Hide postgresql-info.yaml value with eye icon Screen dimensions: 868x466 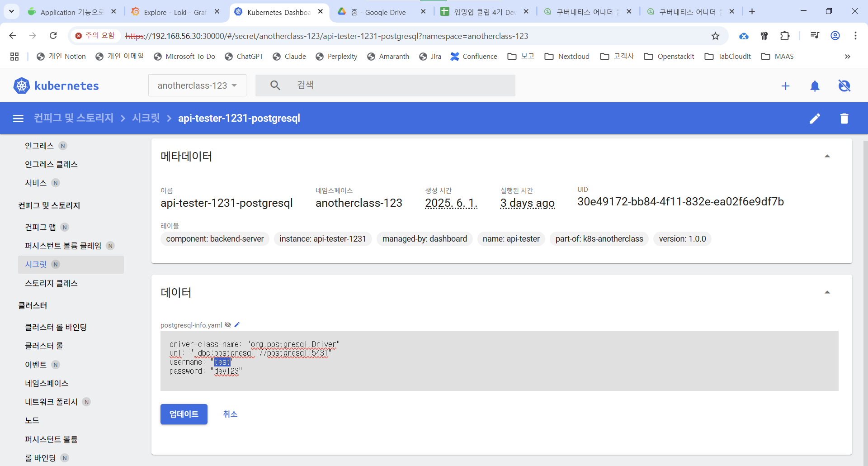click(x=228, y=325)
